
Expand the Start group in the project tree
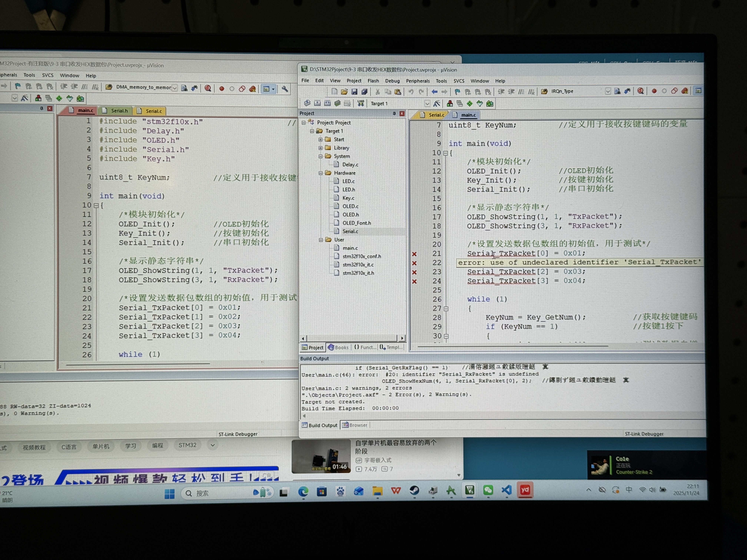point(321,139)
